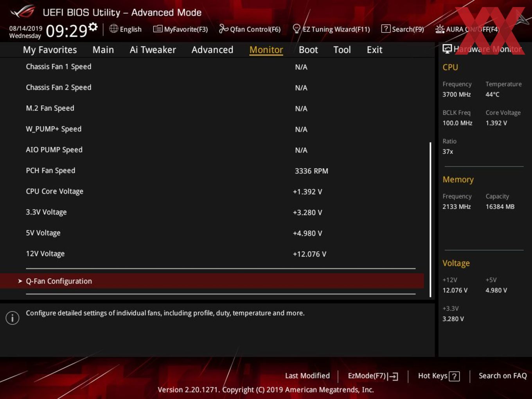Click the 16384 MB capacity value

500,207
